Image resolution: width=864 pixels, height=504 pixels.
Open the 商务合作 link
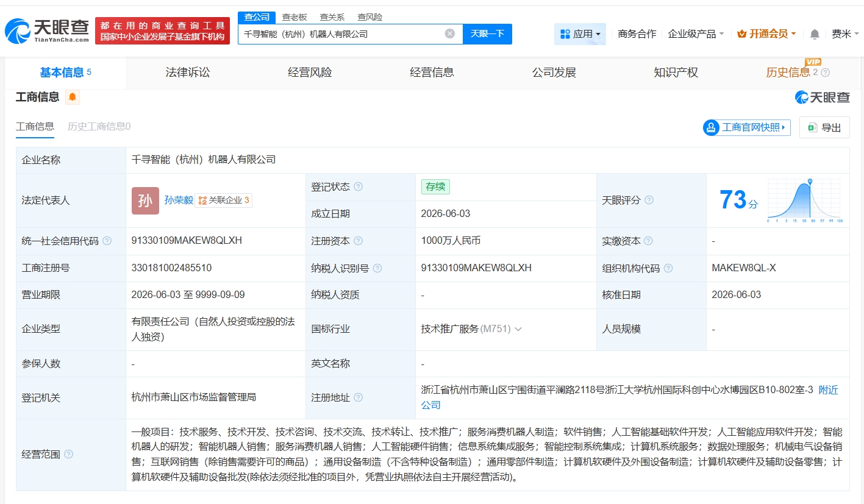click(x=637, y=34)
